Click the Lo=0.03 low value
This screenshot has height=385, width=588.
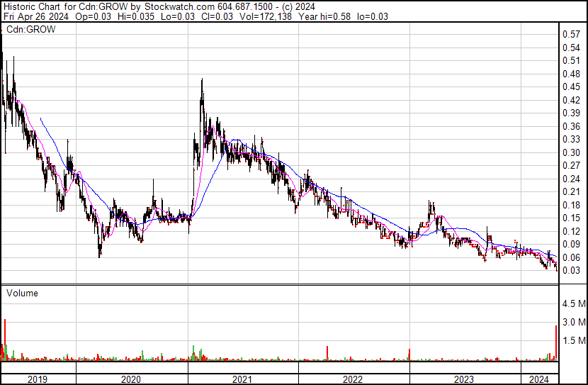(178, 16)
